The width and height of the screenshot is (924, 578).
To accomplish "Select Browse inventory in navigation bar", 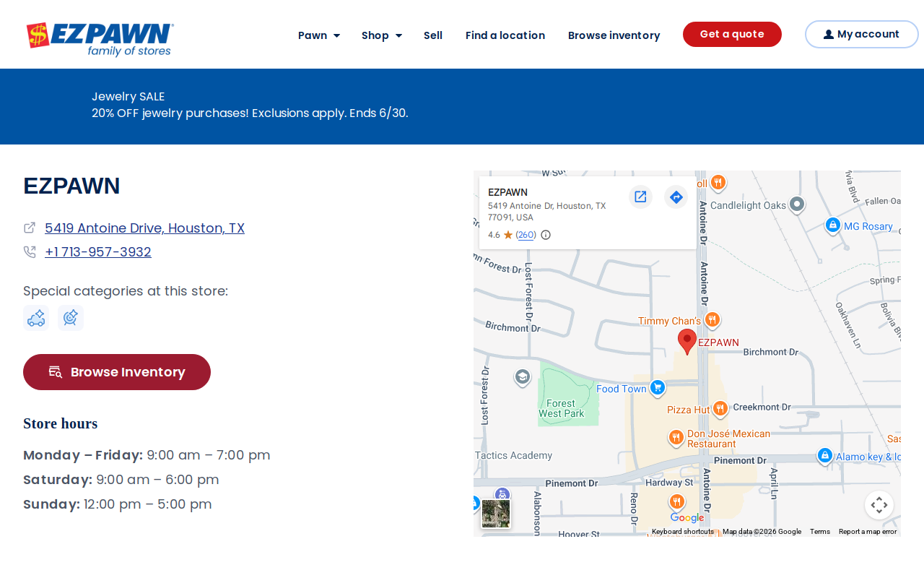I will click(614, 35).
